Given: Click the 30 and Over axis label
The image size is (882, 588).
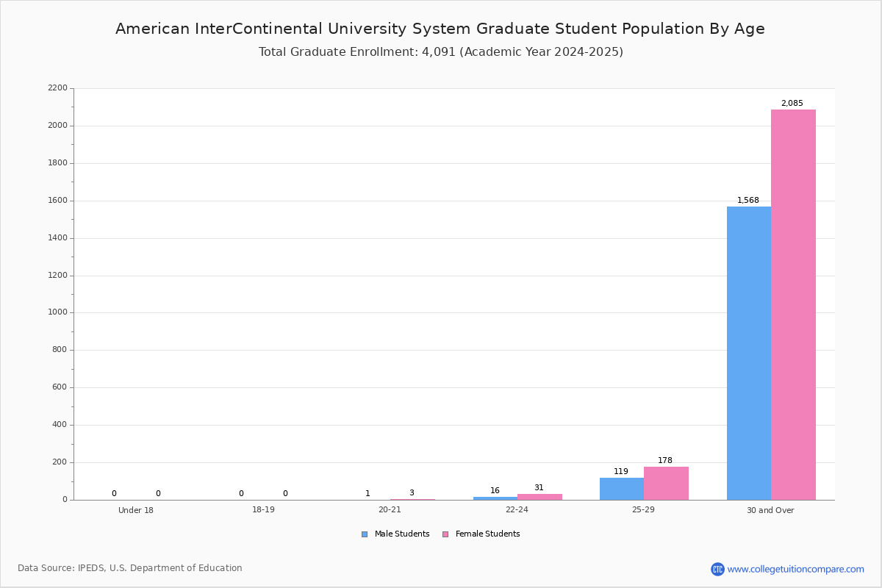Looking at the screenshot, I should click(770, 510).
